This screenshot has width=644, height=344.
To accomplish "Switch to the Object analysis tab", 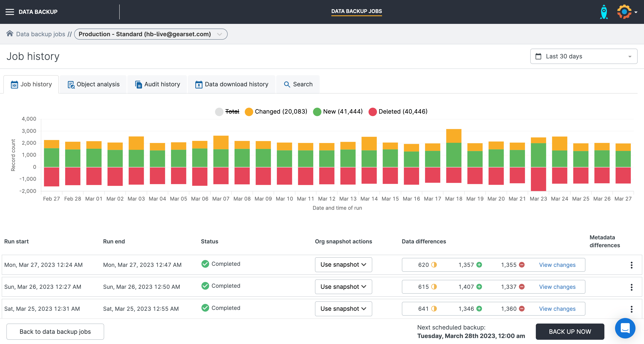I will [x=93, y=84].
